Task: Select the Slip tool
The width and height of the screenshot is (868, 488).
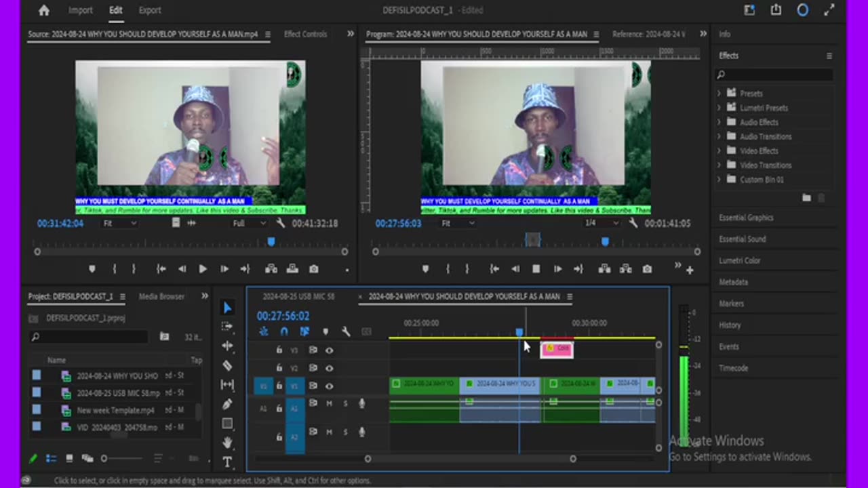Action: click(227, 385)
